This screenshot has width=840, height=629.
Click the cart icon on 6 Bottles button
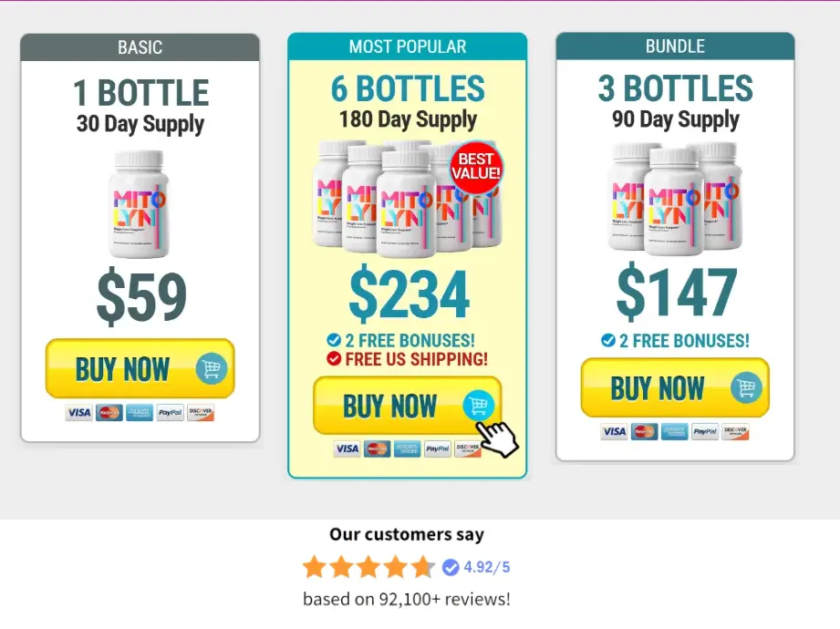tap(477, 406)
